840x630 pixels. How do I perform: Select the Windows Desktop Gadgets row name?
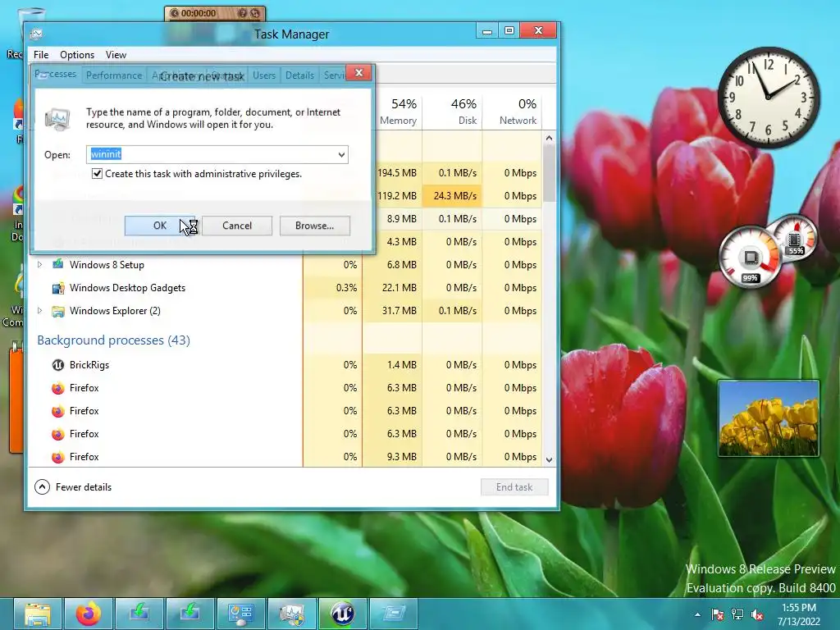127,288
